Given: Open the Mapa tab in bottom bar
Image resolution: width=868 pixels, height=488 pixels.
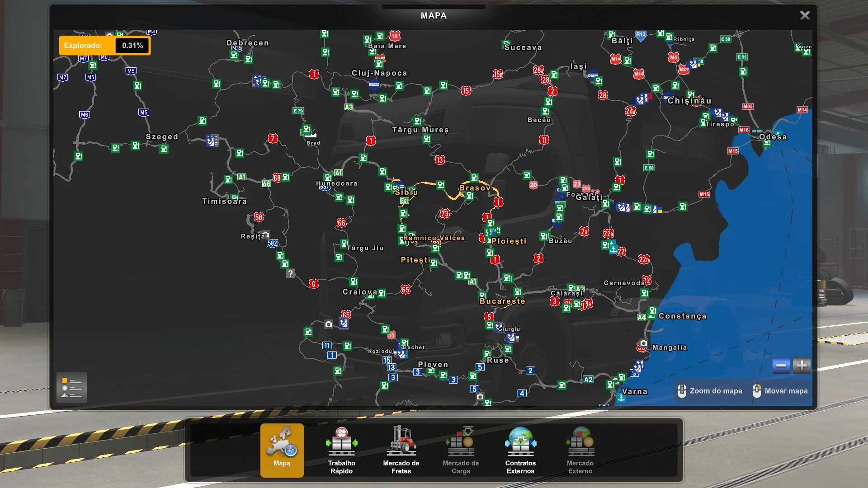Looking at the screenshot, I should coord(282,450).
